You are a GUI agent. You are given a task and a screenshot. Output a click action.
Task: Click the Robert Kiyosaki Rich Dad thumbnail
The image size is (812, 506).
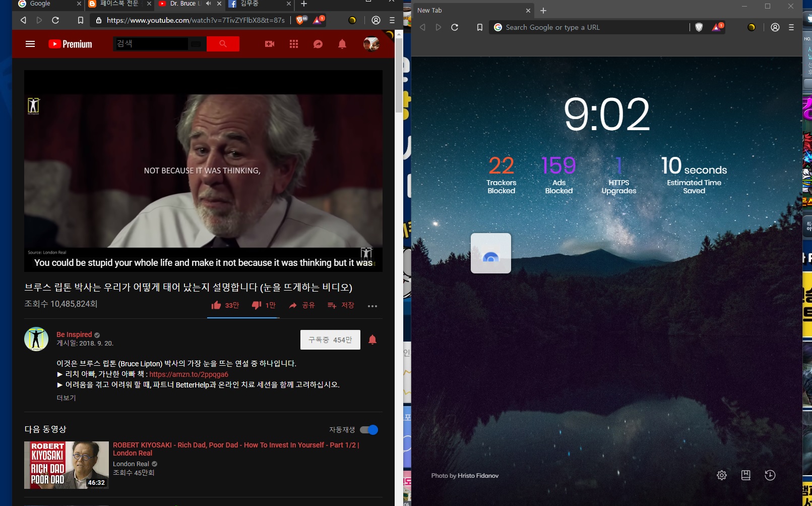point(67,465)
